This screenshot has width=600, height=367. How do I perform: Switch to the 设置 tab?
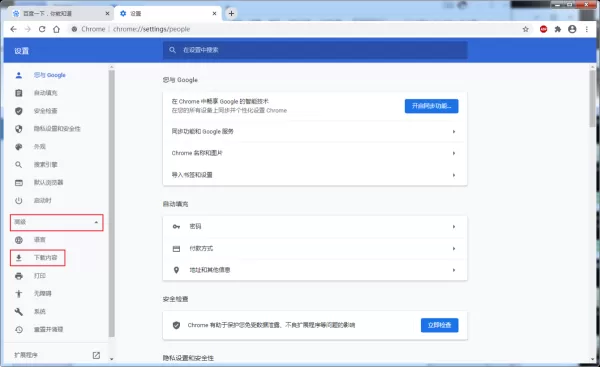tap(168, 13)
